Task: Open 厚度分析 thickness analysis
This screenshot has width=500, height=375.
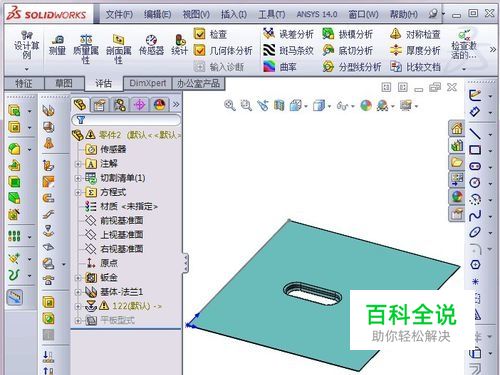Action: tap(415, 50)
